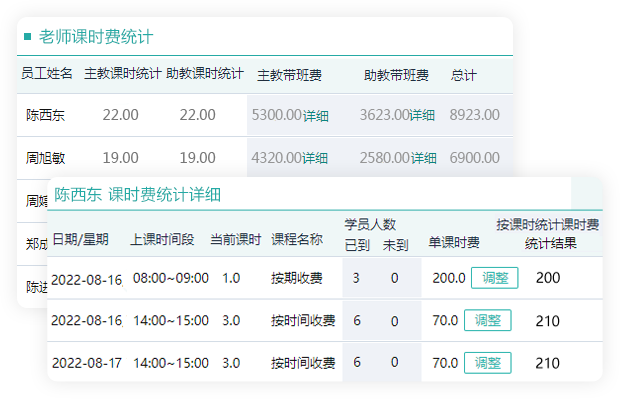
Task: Click the 日期/星期 column header
Action: coord(80,239)
